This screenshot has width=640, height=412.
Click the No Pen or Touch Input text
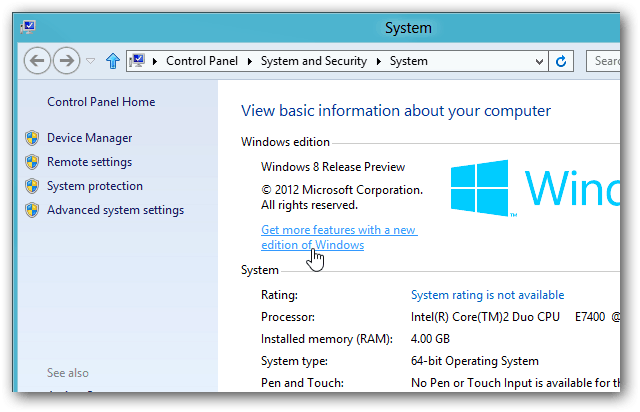(x=516, y=383)
